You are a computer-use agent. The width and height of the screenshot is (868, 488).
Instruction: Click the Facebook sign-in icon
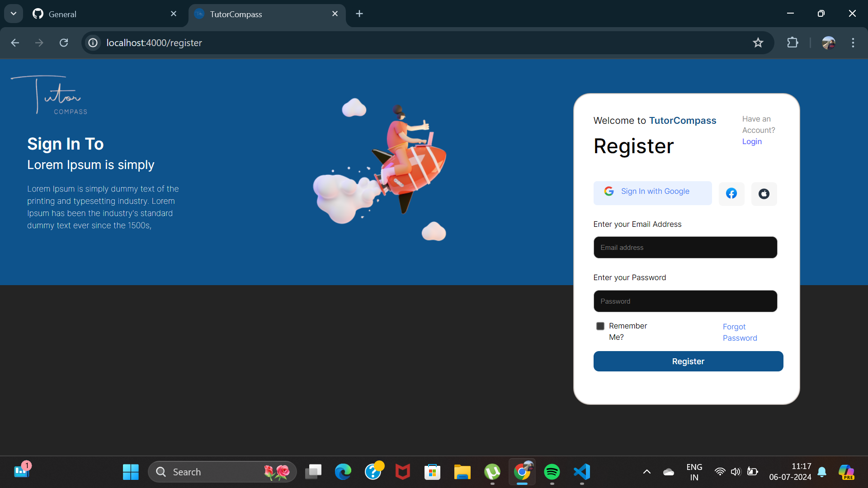[731, 194]
